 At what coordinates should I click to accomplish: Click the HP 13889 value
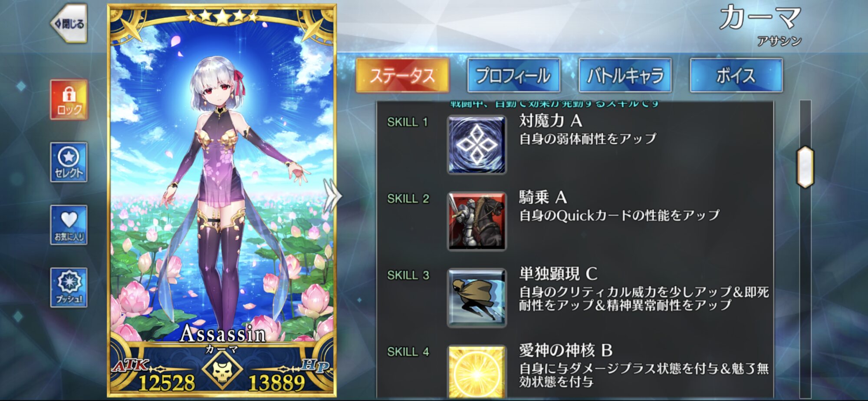(x=276, y=382)
